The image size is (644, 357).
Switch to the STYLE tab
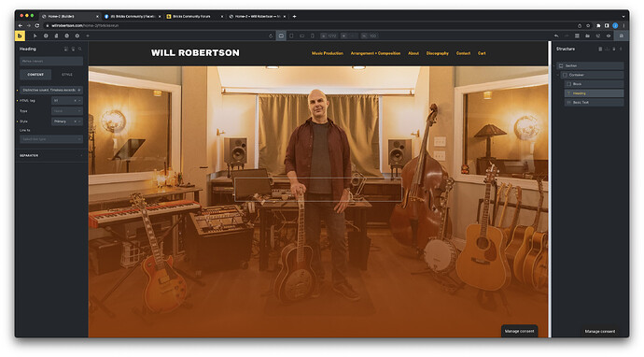tap(67, 75)
